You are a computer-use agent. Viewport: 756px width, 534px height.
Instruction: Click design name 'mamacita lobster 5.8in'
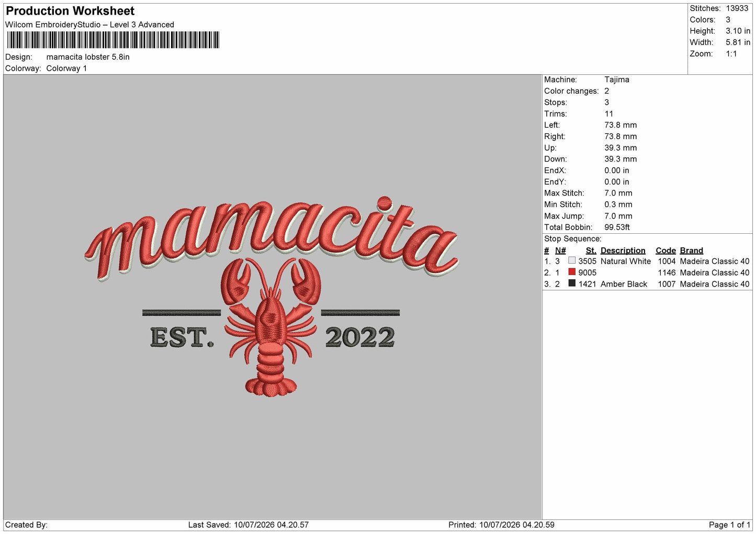pos(88,57)
